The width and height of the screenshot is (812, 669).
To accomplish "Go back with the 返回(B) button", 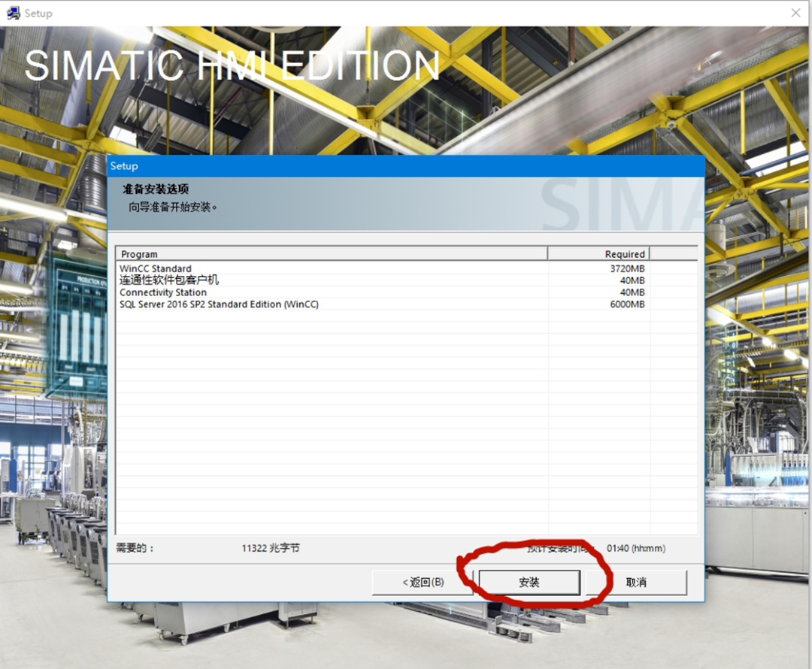I will point(423,583).
